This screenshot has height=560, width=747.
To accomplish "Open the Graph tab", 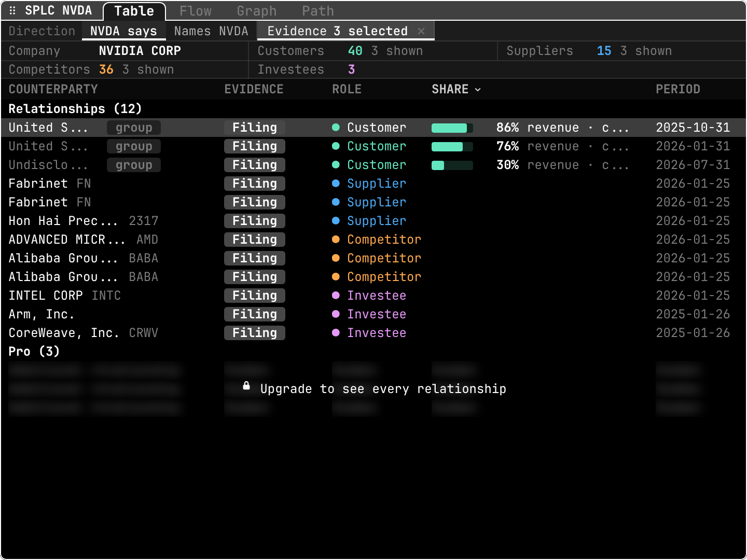I will pos(257,11).
